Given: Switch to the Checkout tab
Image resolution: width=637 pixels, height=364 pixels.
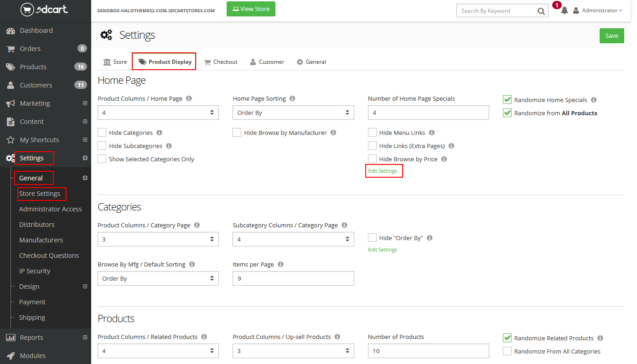Looking at the screenshot, I should [x=221, y=62].
